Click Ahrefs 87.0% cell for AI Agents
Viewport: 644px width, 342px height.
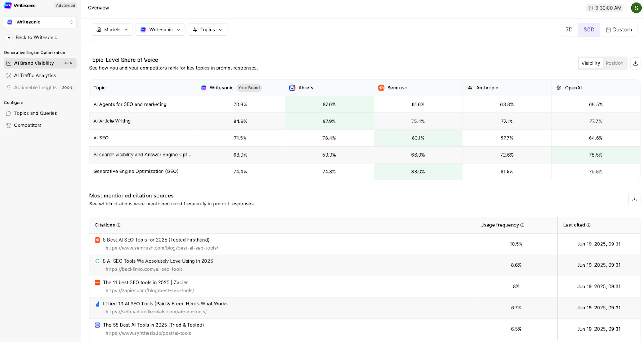click(x=329, y=104)
